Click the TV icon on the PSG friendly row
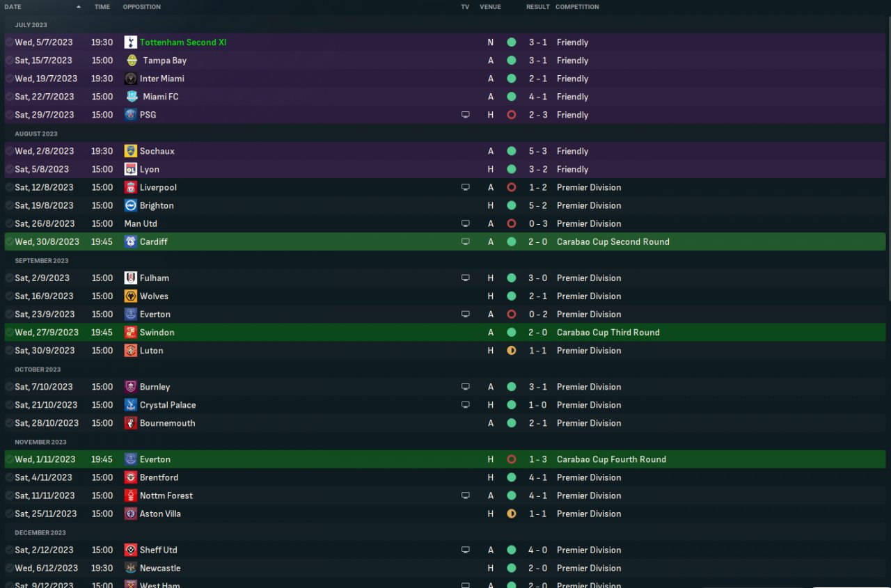This screenshot has height=588, width=891. click(466, 115)
